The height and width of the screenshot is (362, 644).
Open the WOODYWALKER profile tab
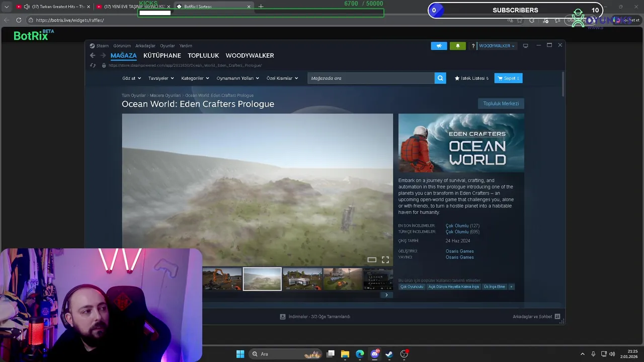[250, 55]
